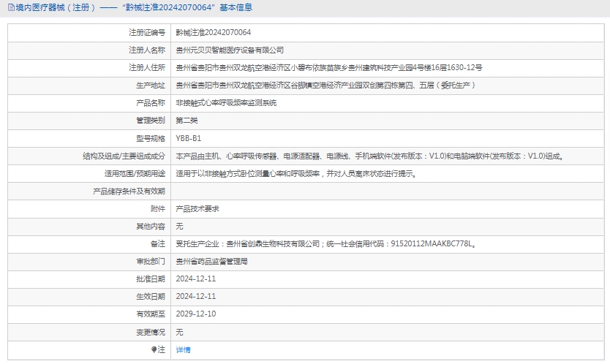Click the 变更情况 row label
The width and height of the screenshot is (610, 364).
pyautogui.click(x=150, y=332)
